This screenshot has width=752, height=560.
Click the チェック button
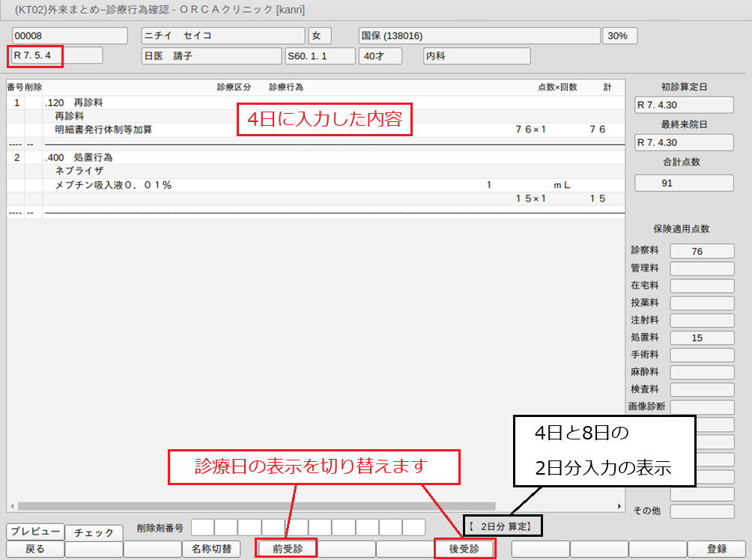point(94,532)
